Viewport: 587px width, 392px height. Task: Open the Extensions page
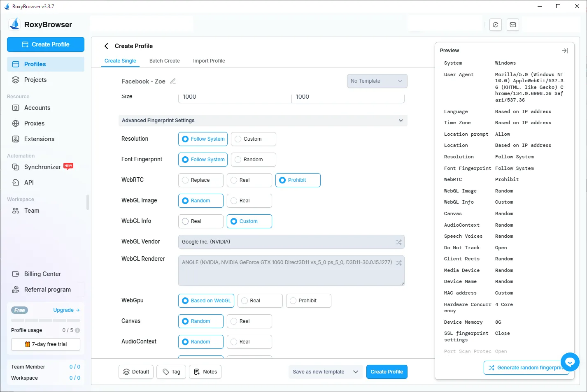point(46,139)
